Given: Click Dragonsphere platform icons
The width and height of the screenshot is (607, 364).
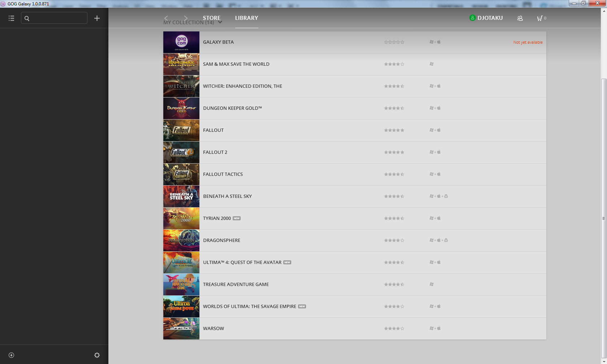Looking at the screenshot, I should click(x=439, y=240).
